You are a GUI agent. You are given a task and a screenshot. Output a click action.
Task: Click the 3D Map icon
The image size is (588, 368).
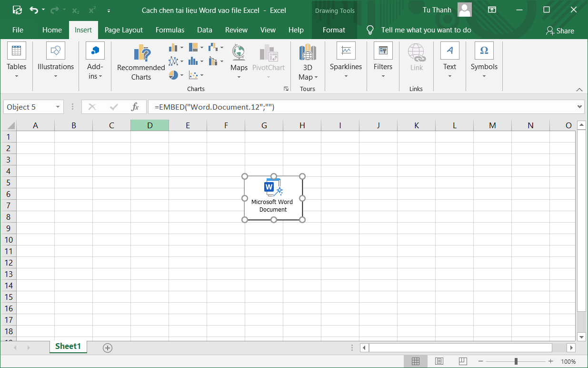tap(308, 52)
